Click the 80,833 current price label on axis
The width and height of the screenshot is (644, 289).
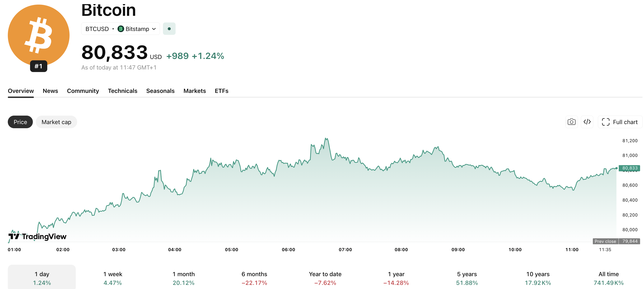point(630,168)
